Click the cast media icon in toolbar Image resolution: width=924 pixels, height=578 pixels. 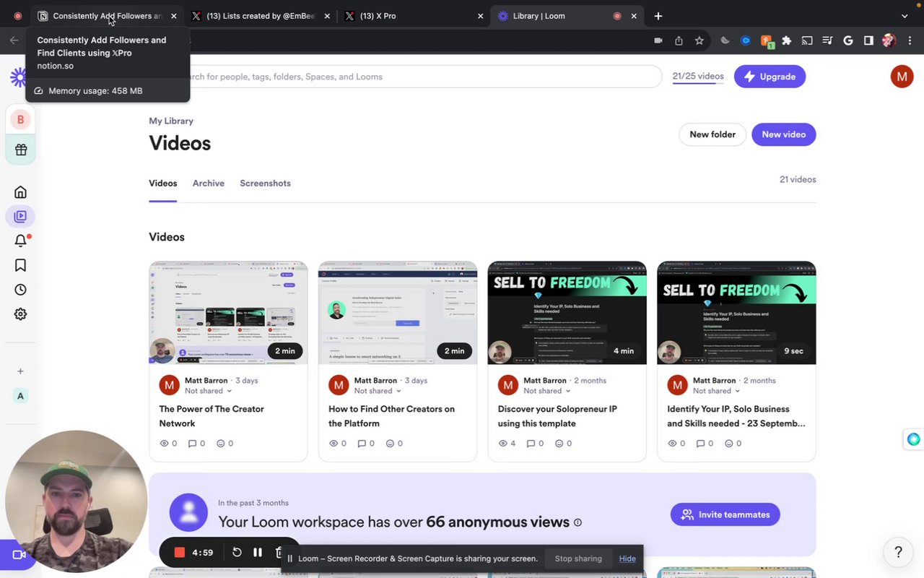coord(807,40)
